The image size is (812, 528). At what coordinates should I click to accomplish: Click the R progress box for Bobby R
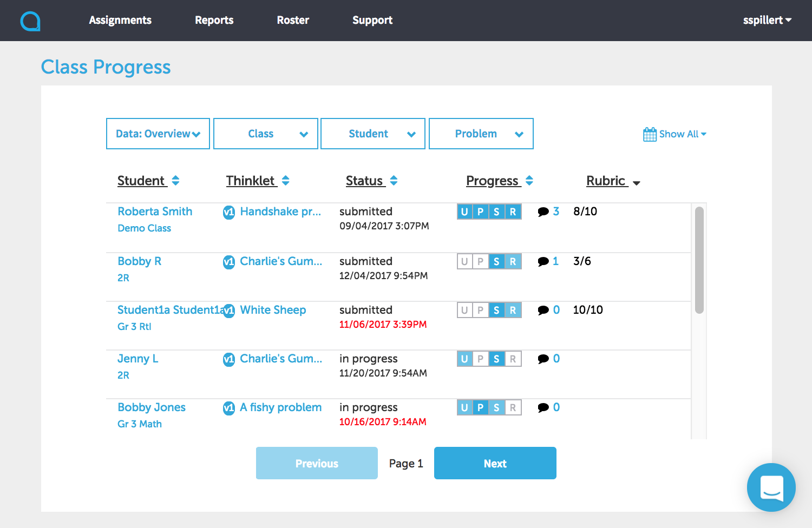tap(513, 261)
